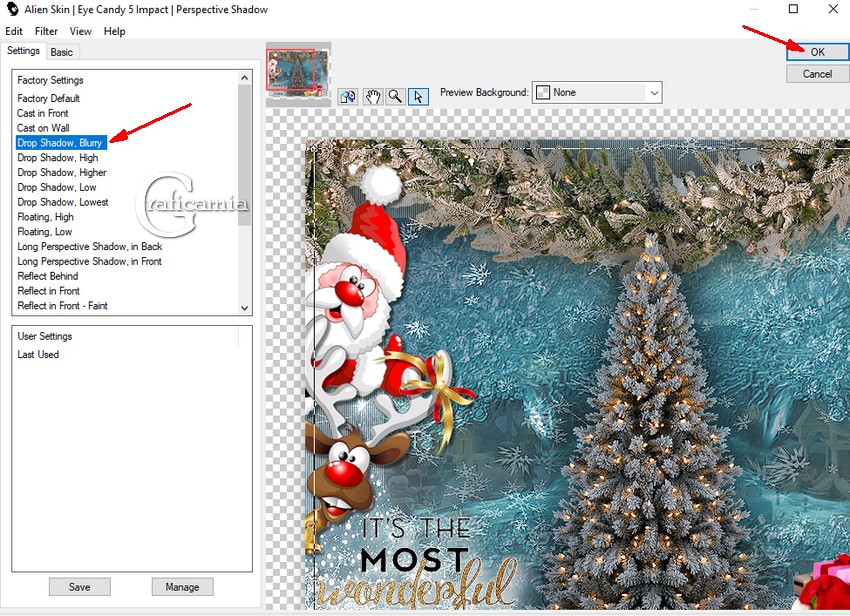Select the Floating, High preset
Screen dimensions: 850x616
click(x=46, y=217)
